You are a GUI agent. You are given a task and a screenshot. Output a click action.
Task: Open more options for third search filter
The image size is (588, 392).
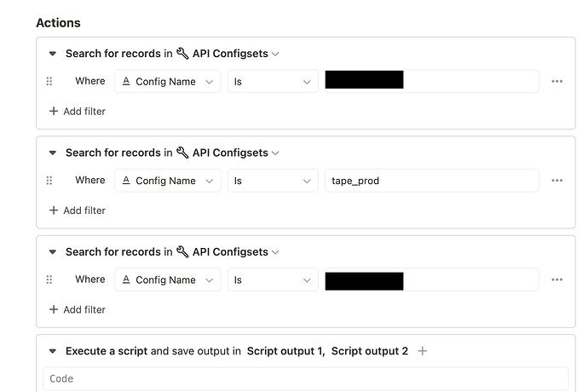tap(556, 280)
